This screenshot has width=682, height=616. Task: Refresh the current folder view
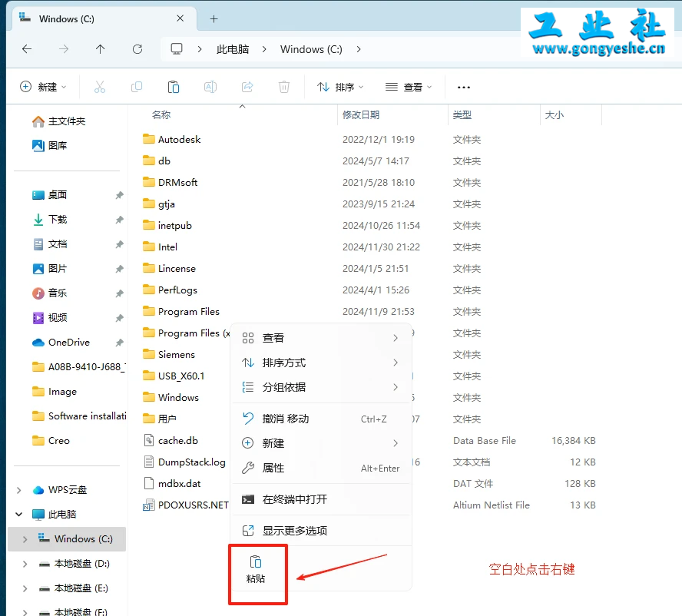137,49
